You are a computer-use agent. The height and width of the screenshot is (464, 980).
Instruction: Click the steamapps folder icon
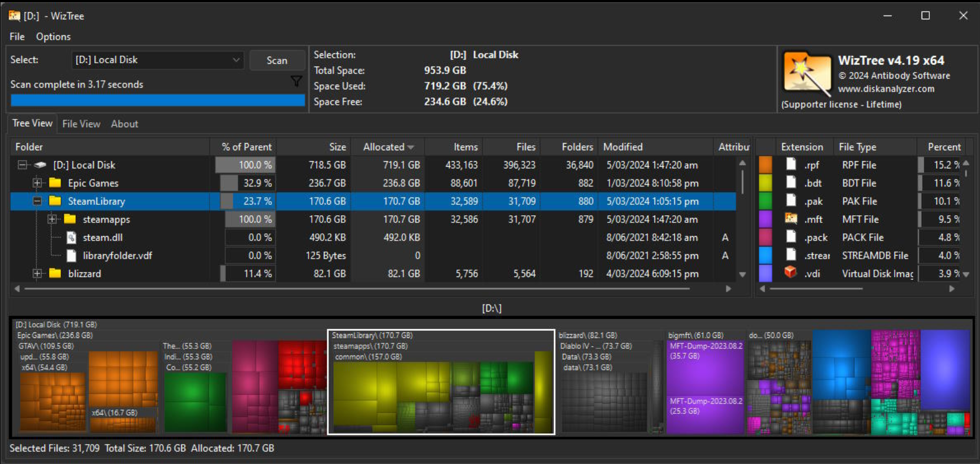70,219
